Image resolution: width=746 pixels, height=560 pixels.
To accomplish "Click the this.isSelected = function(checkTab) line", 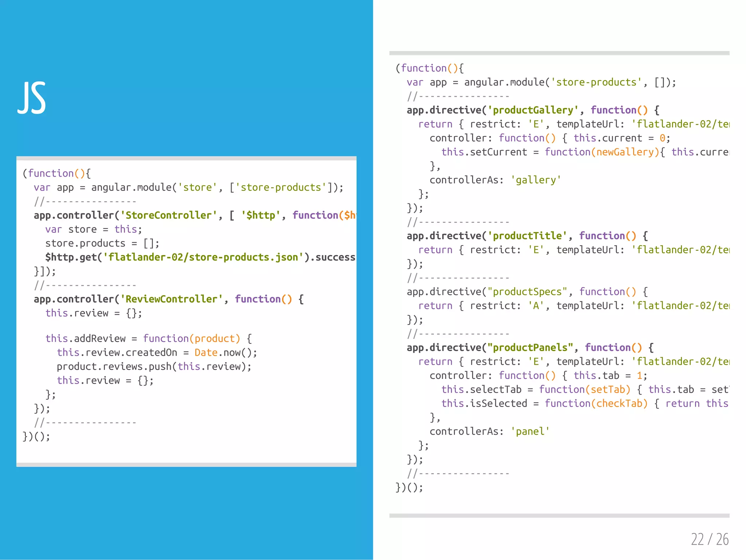I will tap(585, 403).
